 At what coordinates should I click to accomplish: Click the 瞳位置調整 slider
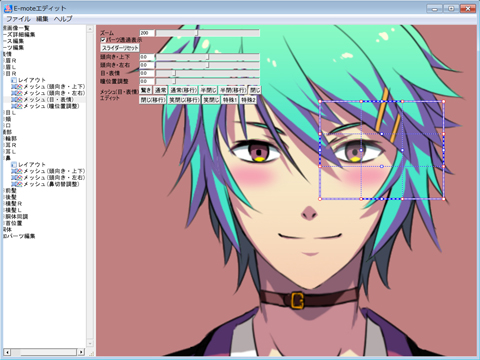point(208,81)
